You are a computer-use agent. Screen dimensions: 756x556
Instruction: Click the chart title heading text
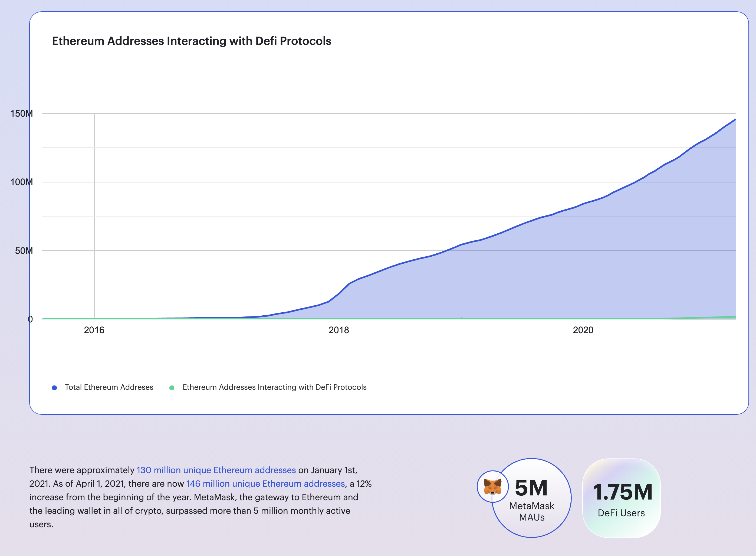[x=192, y=41]
